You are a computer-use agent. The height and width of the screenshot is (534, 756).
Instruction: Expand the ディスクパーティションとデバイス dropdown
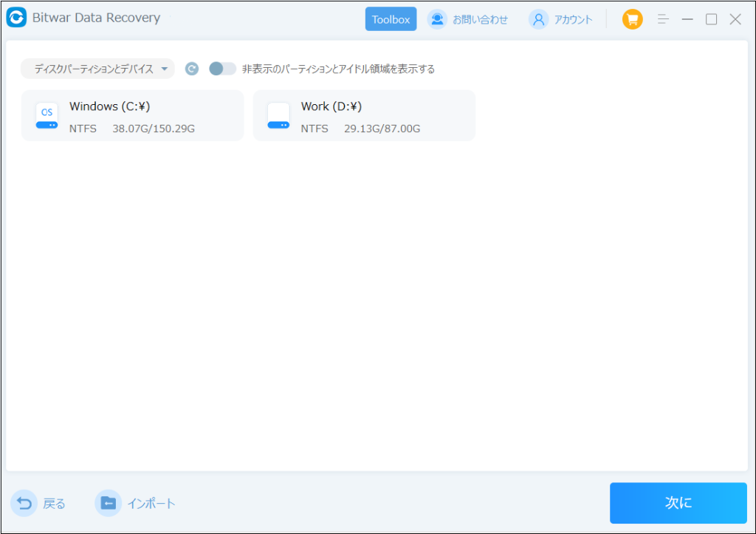97,69
